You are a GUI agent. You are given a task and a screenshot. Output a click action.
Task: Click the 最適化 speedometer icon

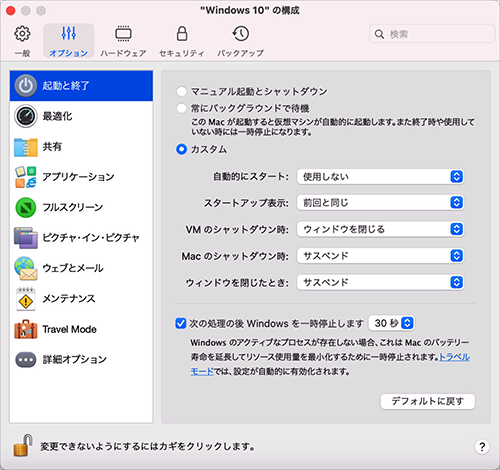26,116
